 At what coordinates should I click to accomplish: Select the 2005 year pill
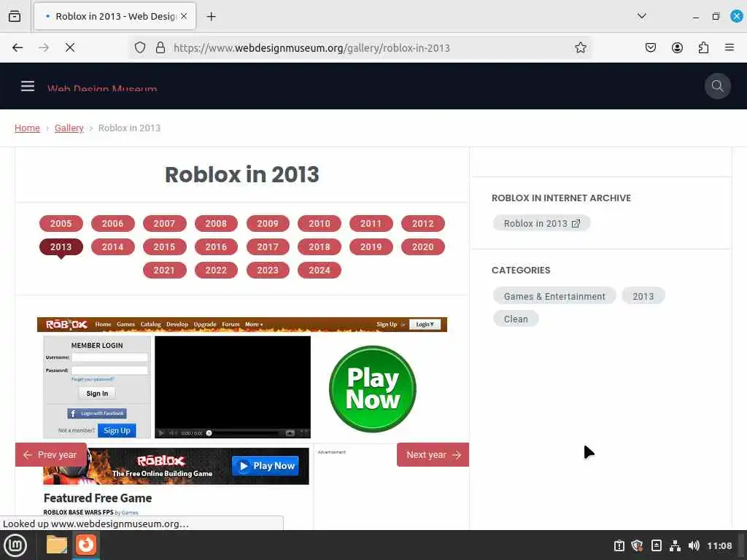point(61,223)
